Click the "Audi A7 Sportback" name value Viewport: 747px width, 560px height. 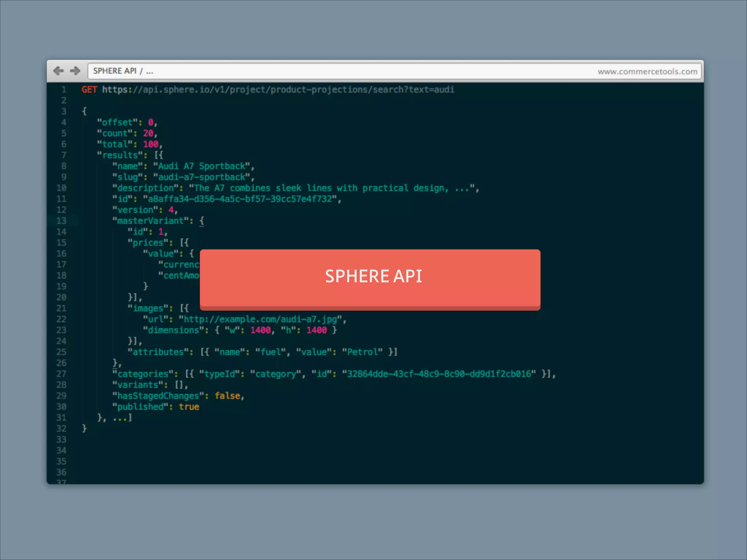click(x=201, y=166)
